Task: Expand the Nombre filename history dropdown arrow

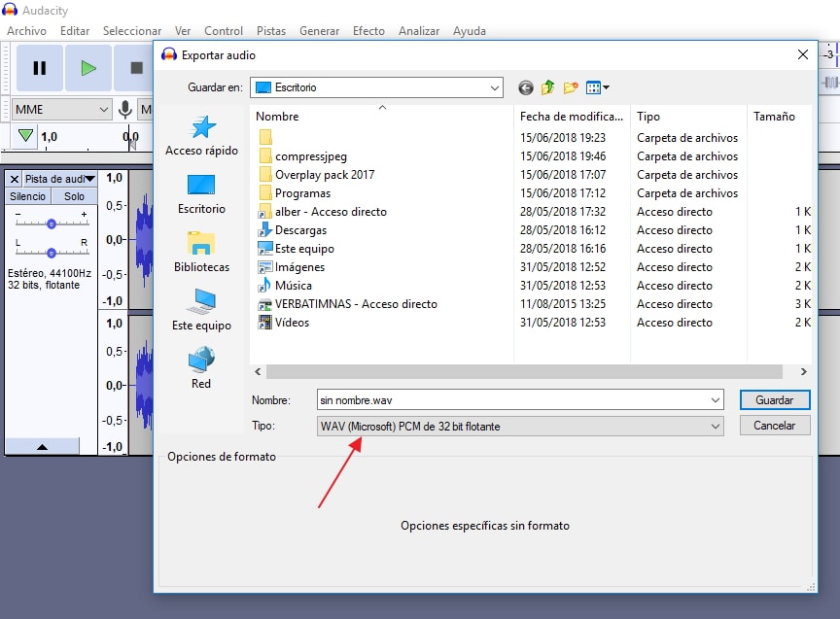Action: pyautogui.click(x=716, y=400)
